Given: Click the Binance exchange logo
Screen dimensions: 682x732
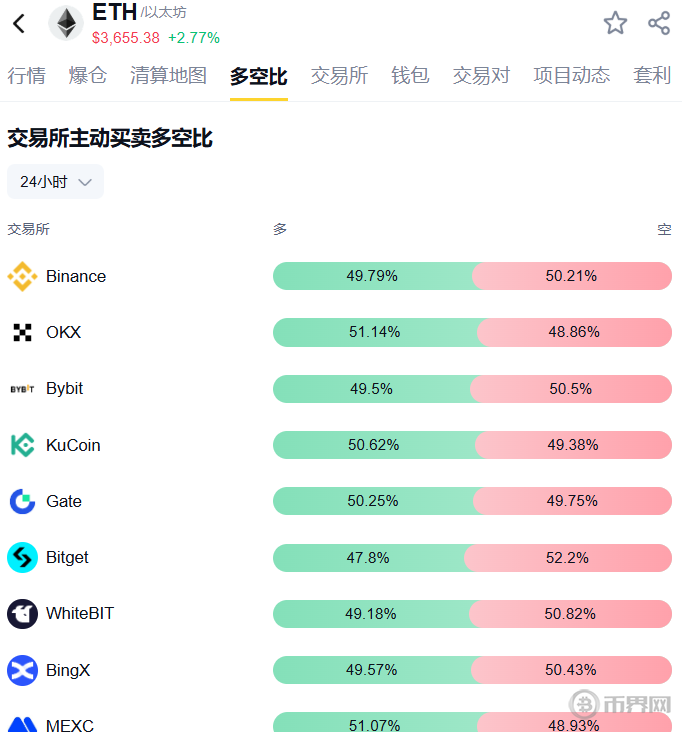Looking at the screenshot, I should tap(22, 276).
